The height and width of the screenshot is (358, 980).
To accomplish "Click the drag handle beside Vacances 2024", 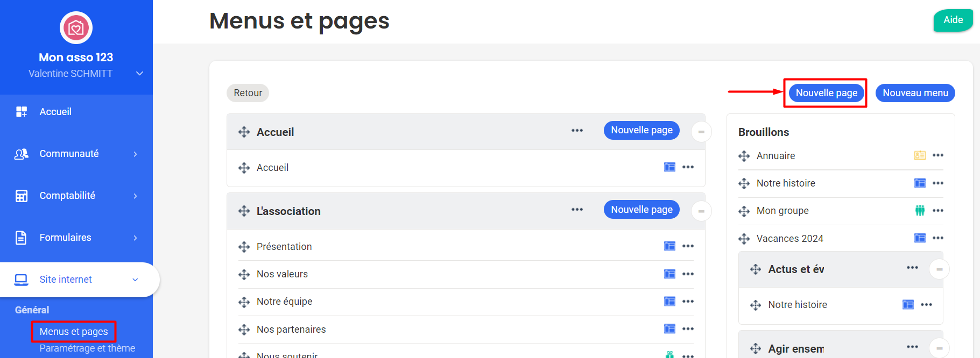I will tap(744, 239).
